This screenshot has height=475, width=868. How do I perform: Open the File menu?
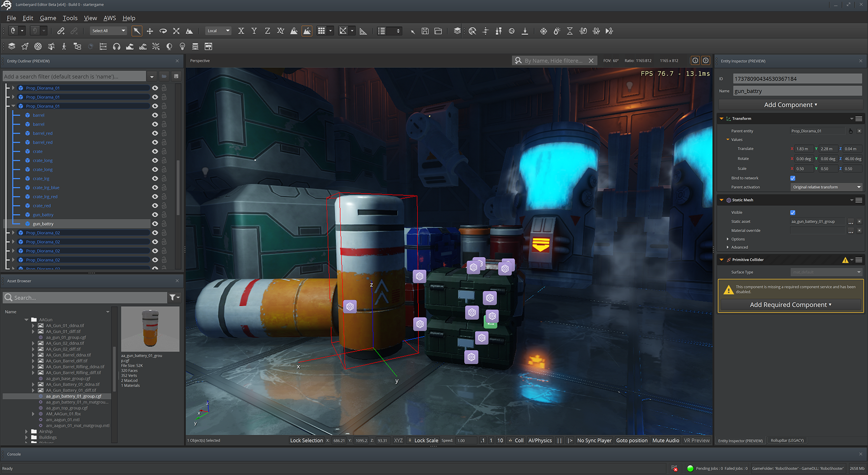(11, 18)
